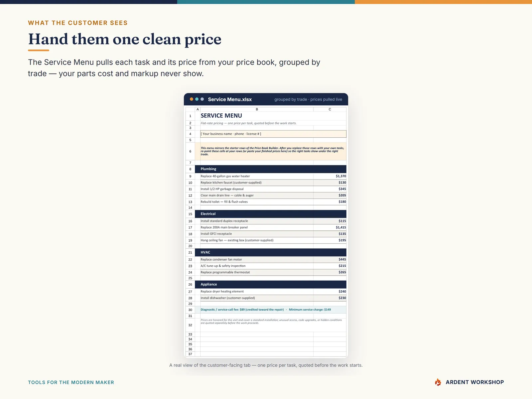Click the gray window dot in title bar

tap(202, 99)
